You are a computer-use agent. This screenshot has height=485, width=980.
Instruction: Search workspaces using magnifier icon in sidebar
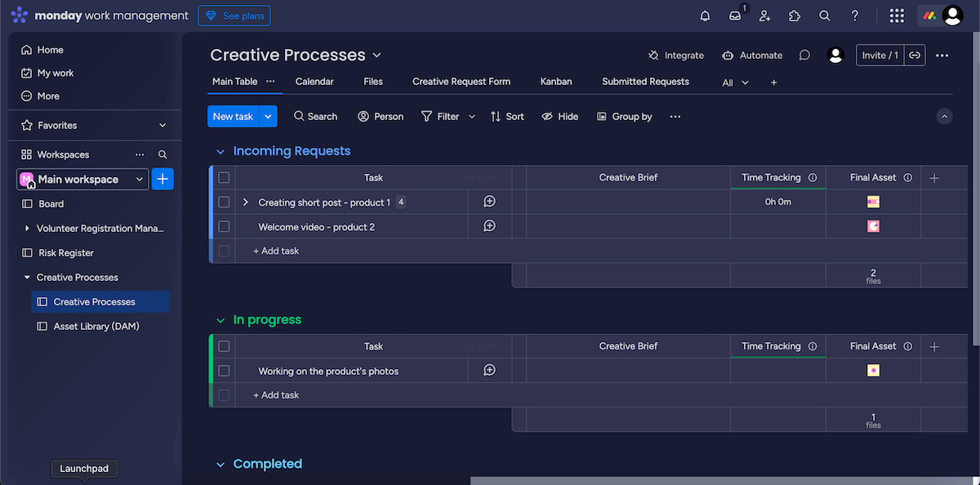point(163,154)
